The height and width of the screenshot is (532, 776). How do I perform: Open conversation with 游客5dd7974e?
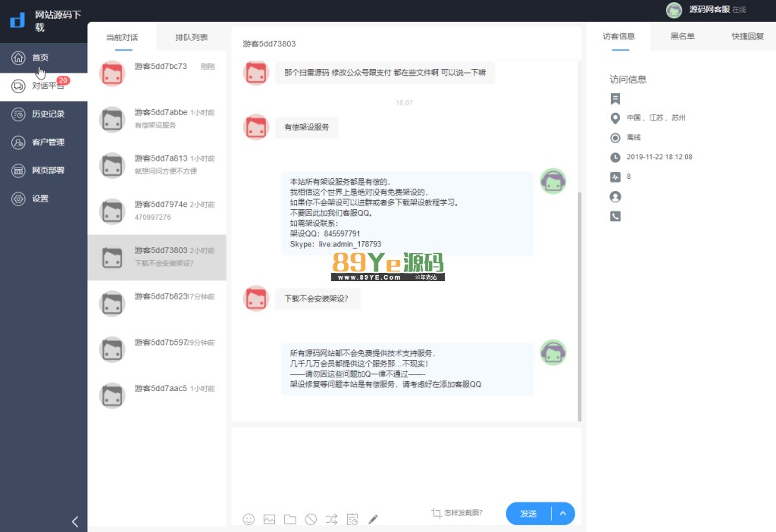[157, 211]
